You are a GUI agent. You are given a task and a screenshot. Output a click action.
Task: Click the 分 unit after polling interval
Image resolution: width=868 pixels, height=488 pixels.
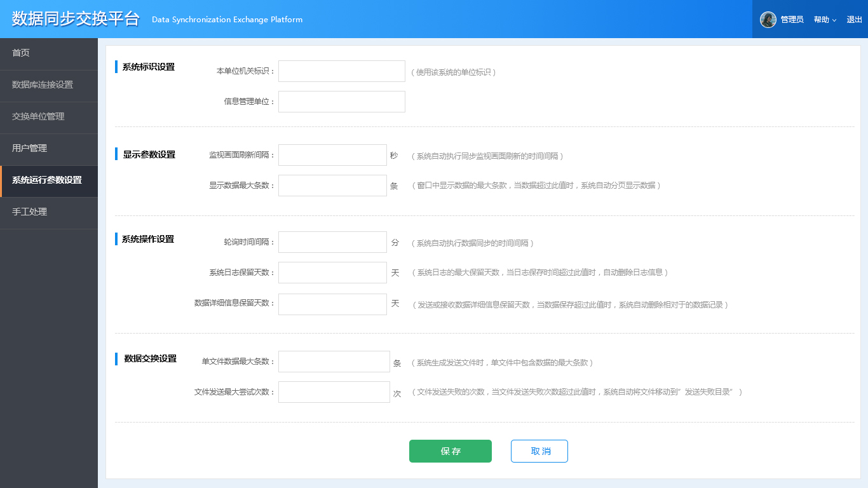[395, 242]
